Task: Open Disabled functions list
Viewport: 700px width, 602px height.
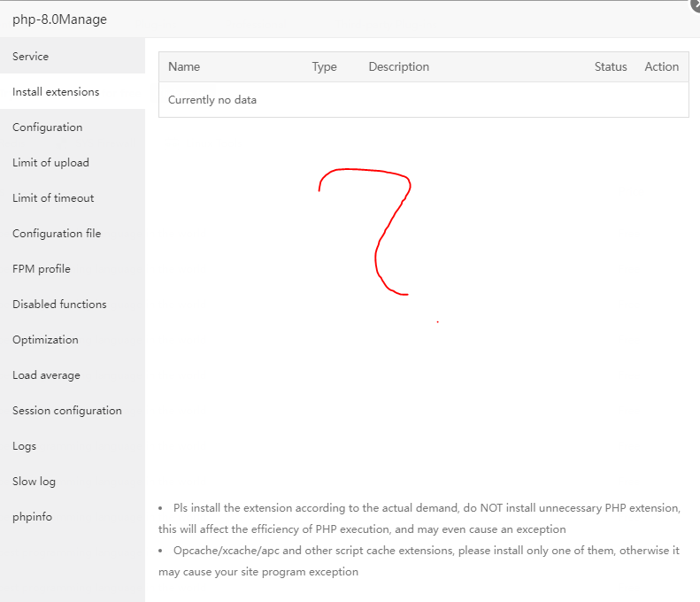Action: click(59, 305)
